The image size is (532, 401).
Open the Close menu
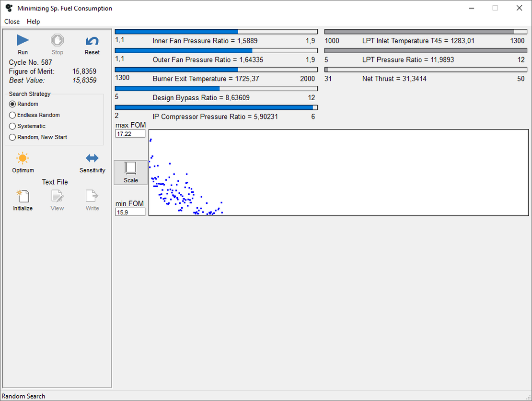click(x=12, y=22)
